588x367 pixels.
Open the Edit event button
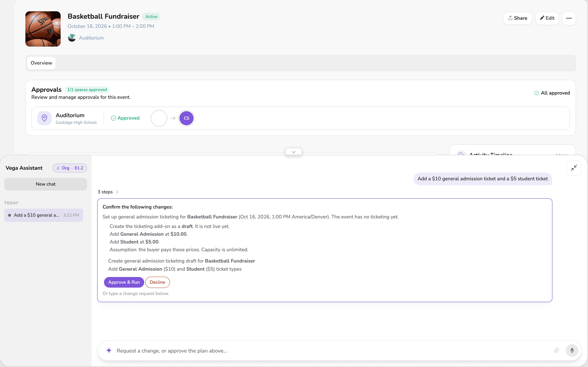pos(547,18)
